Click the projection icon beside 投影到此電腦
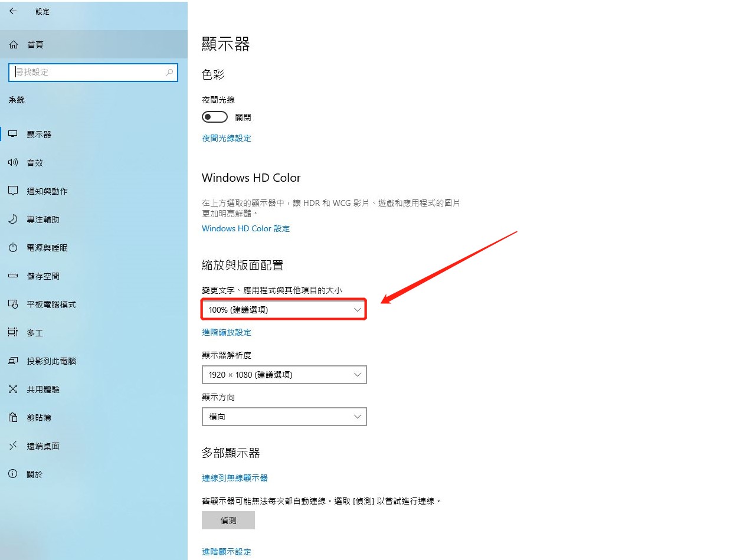Screen dimensions: 753x560 pos(13,361)
